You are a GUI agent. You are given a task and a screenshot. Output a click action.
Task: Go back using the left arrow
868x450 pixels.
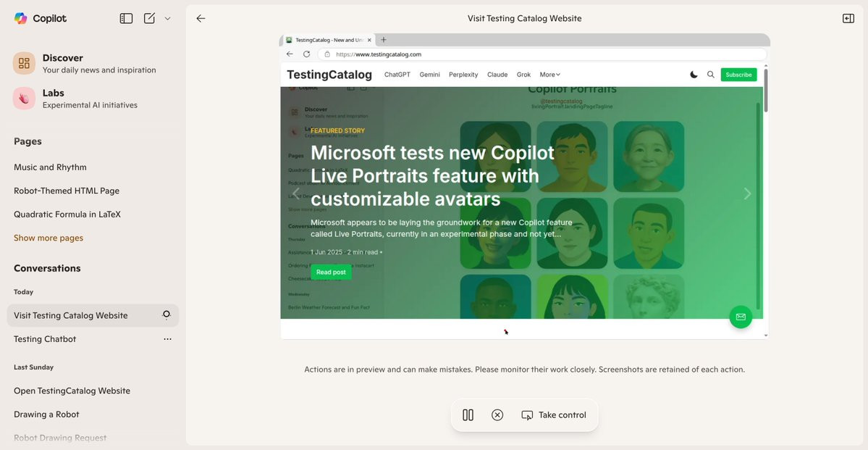point(201,18)
